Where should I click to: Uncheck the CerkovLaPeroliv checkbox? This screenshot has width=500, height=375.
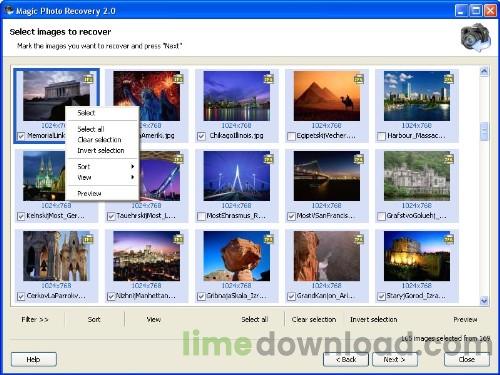point(21,296)
